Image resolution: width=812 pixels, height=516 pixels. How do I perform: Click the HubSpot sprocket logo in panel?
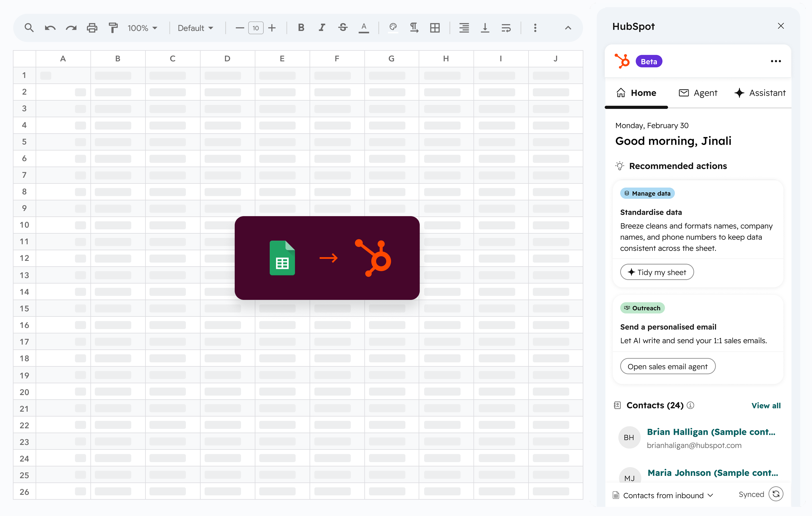[622, 61]
